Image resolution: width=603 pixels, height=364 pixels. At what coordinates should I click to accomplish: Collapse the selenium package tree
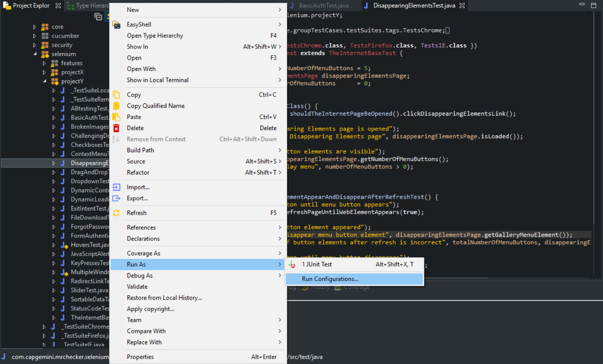[x=35, y=54]
